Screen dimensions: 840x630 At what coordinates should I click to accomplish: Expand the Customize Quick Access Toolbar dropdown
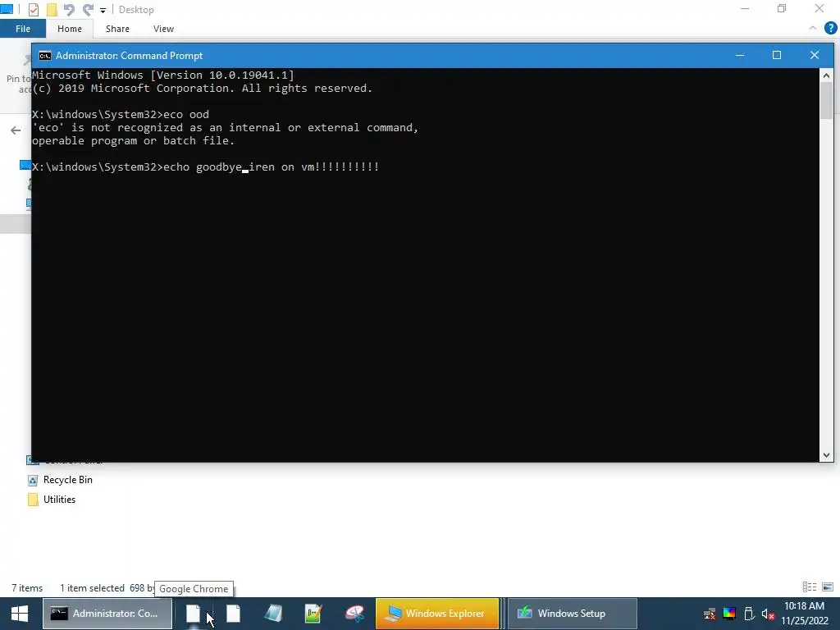point(103,10)
